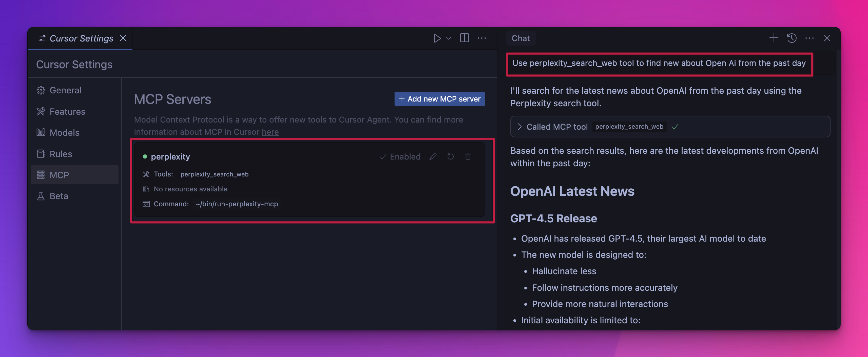This screenshot has width=868, height=357.
Task: Refresh the perplexity MCP server
Action: [450, 157]
